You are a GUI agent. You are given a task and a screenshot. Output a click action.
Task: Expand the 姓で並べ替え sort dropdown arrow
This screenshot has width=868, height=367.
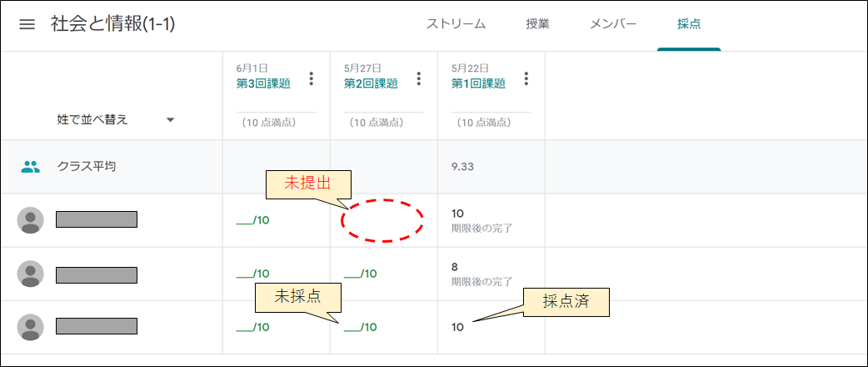(x=171, y=120)
